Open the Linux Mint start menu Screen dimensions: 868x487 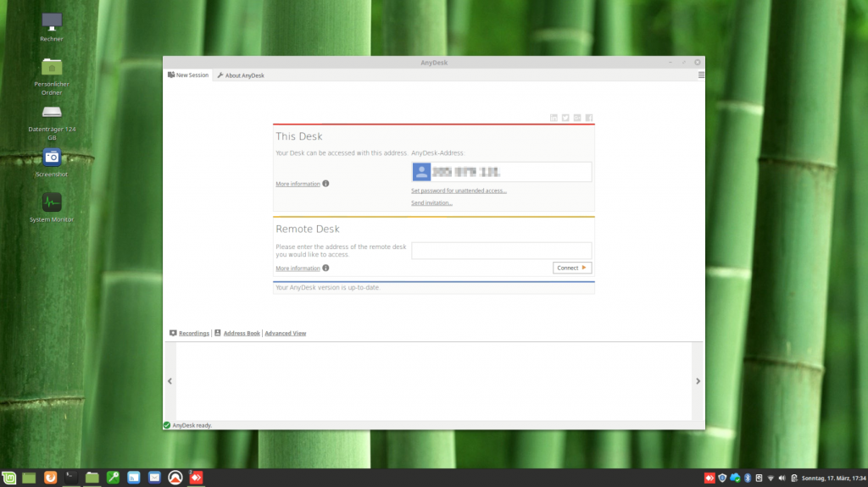[x=8, y=479]
